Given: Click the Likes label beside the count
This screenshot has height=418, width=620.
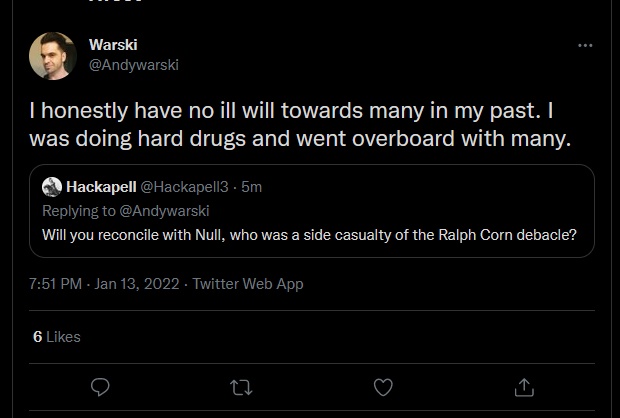Looking at the screenshot, I should coord(63,337).
